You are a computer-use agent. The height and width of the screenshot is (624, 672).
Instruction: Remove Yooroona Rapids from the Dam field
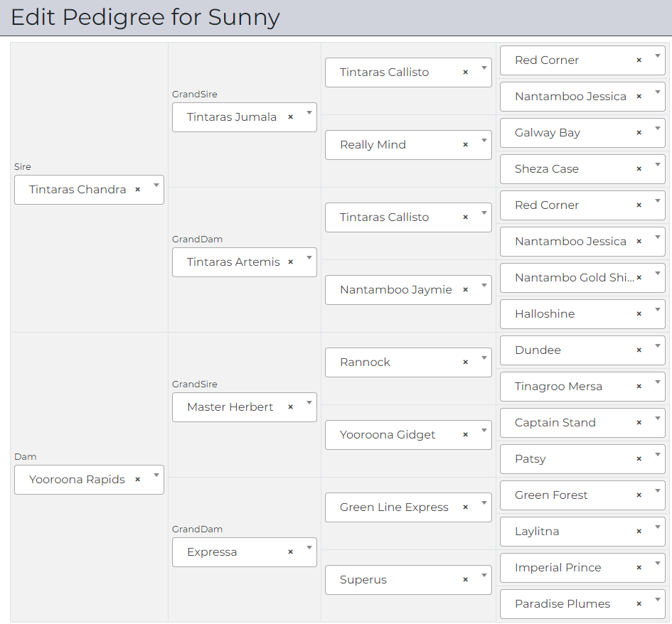[x=138, y=480]
